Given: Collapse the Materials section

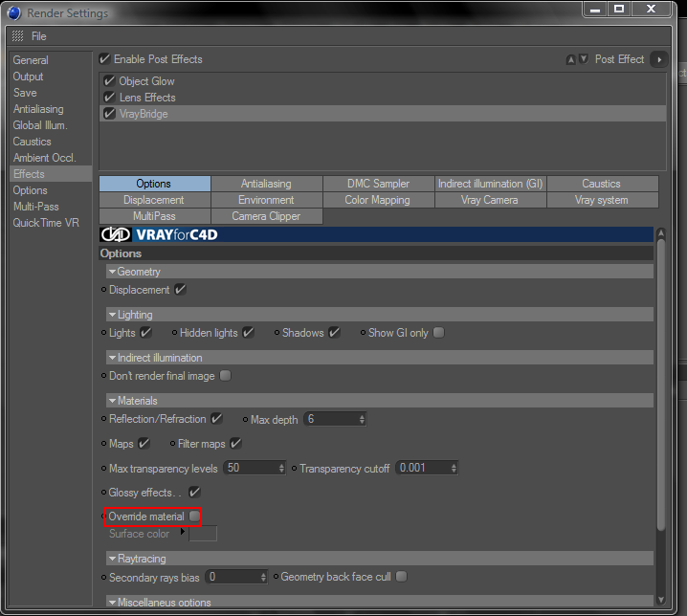Looking at the screenshot, I should (x=113, y=401).
